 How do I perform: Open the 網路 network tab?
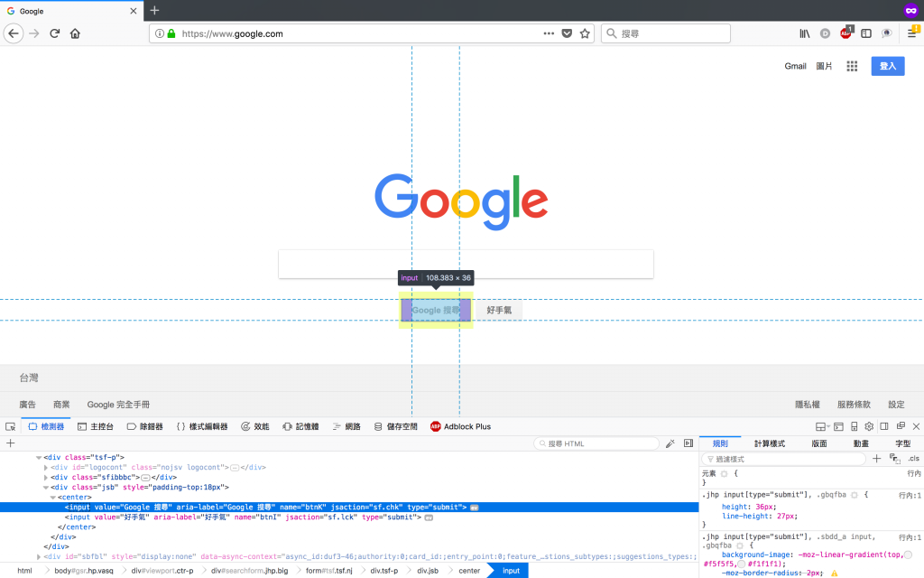point(346,426)
